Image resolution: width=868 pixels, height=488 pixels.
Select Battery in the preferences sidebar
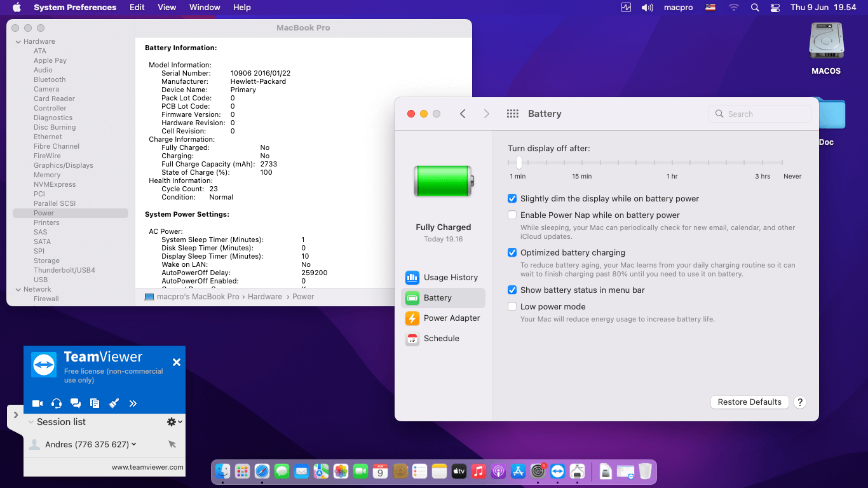click(x=443, y=298)
